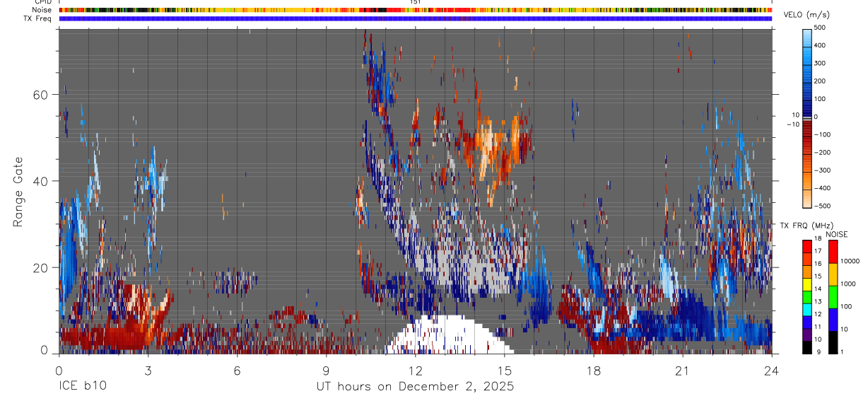Click the '24' tick on UT hours axis
Screen dimensions: 868x401
(x=772, y=371)
